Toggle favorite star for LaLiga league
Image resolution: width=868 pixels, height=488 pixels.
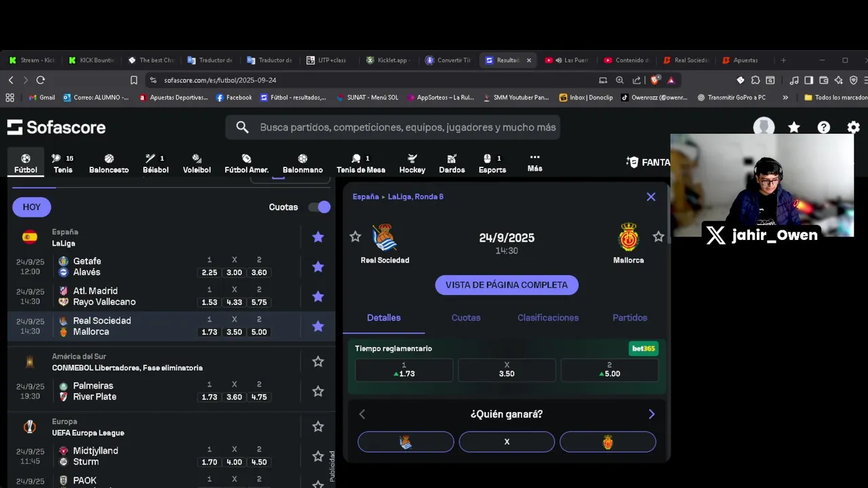(x=318, y=237)
